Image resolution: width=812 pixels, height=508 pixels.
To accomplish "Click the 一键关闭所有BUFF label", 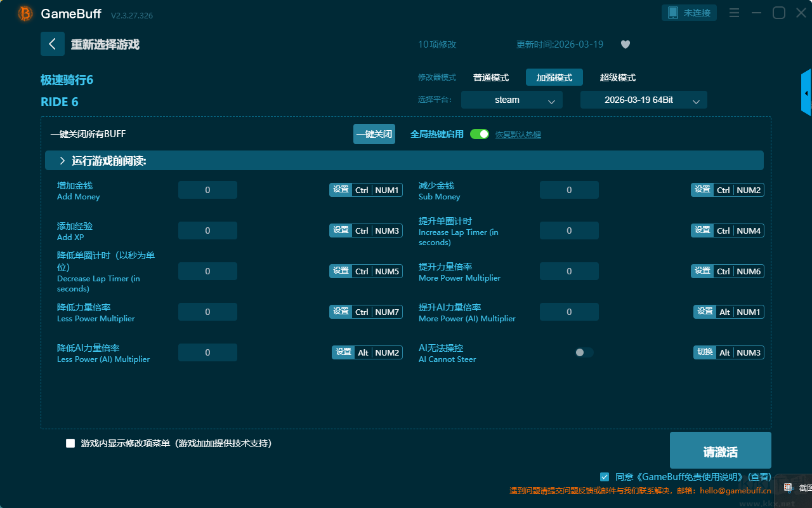I will [x=88, y=134].
